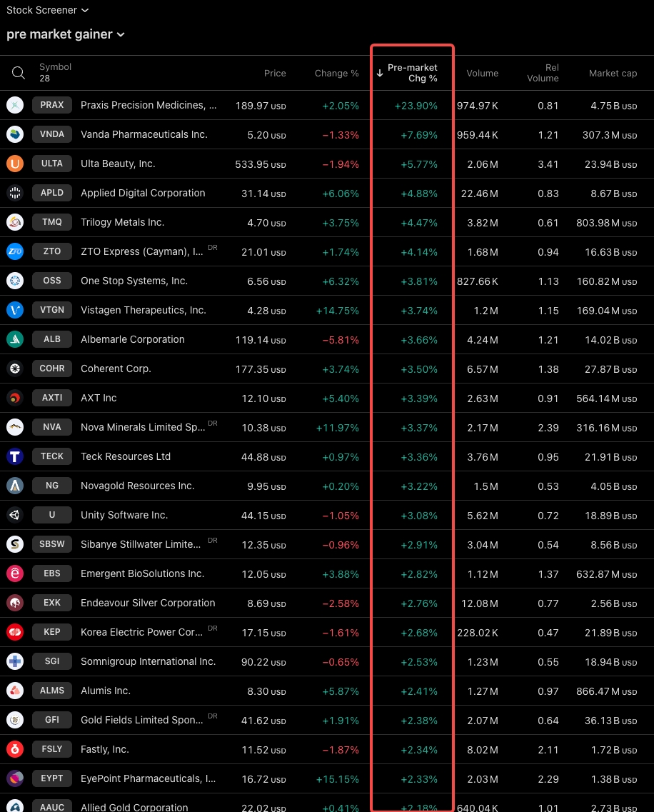654x812 pixels.
Task: Select the Emergent BioSolutions Inc. name
Action: 142,573
